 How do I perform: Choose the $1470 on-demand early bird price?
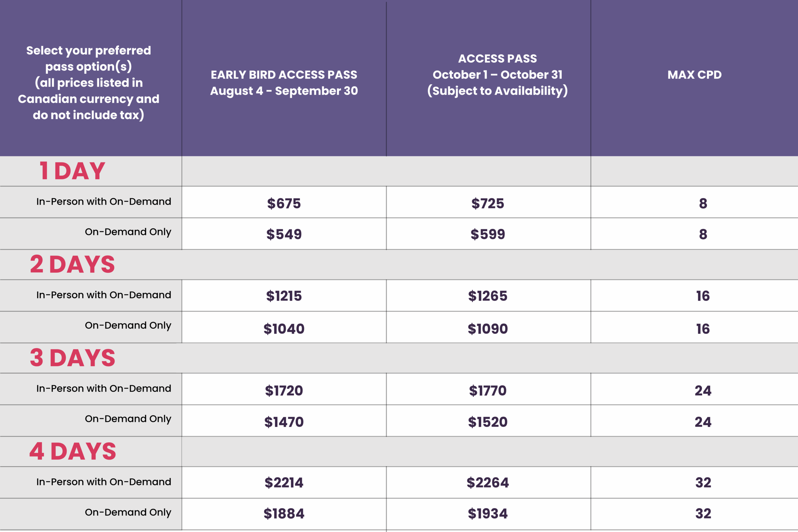coord(284,422)
